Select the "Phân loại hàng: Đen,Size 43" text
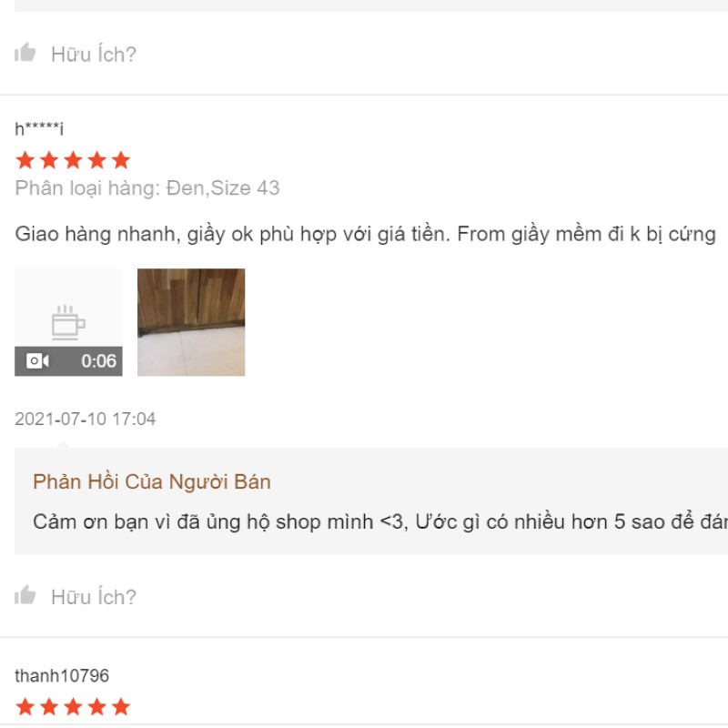The width and height of the screenshot is (728, 728). click(147, 188)
